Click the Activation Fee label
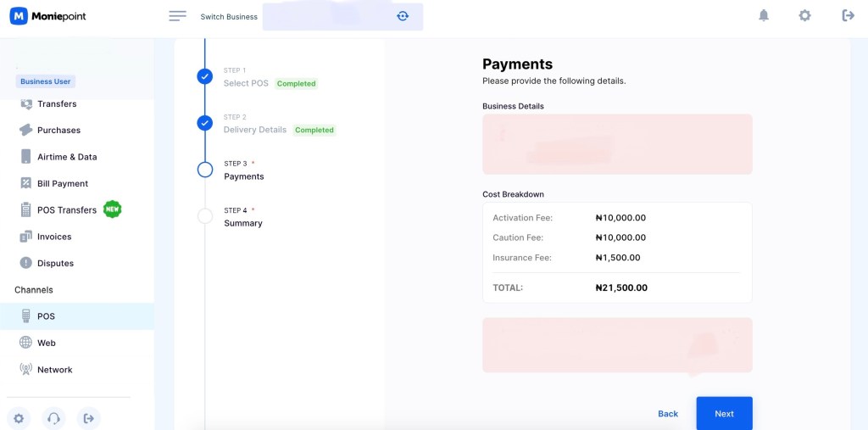Image resolution: width=868 pixels, height=430 pixels. pyautogui.click(x=522, y=218)
